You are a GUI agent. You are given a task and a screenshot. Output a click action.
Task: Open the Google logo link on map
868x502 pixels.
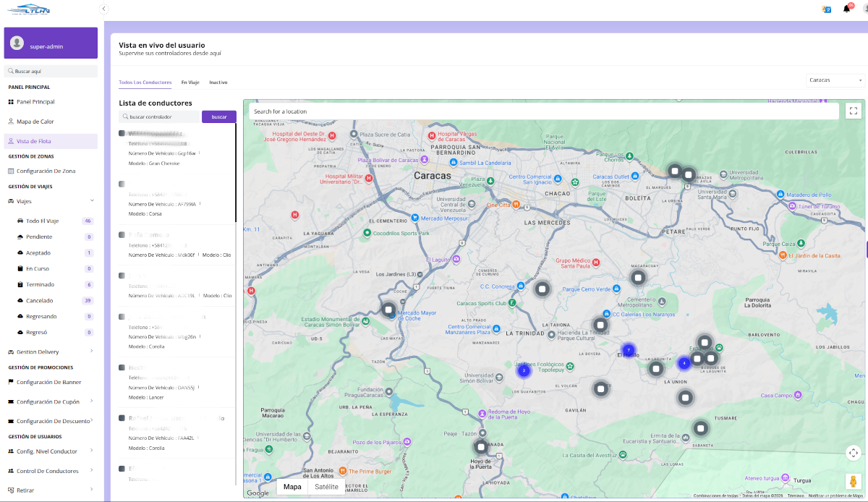coord(258,493)
